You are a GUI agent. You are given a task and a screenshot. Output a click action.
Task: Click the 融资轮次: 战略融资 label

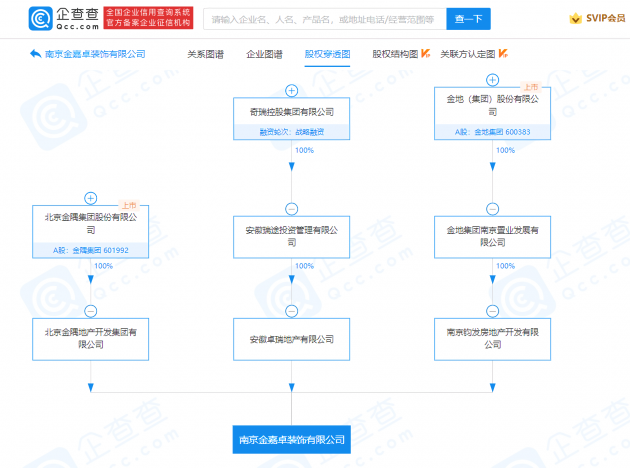[291, 132]
